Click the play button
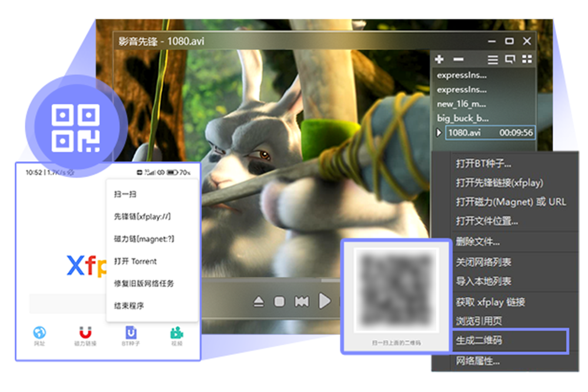 [x=325, y=301]
